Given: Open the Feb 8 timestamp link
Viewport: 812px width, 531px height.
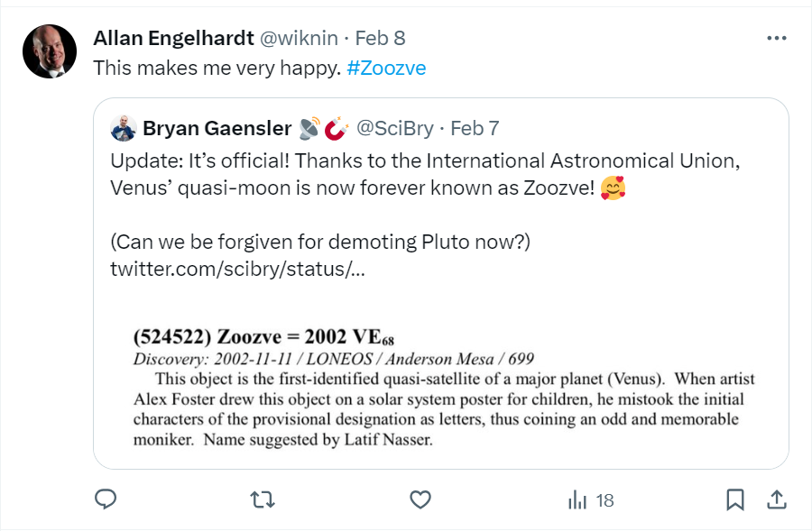Looking at the screenshot, I should pyautogui.click(x=380, y=38).
